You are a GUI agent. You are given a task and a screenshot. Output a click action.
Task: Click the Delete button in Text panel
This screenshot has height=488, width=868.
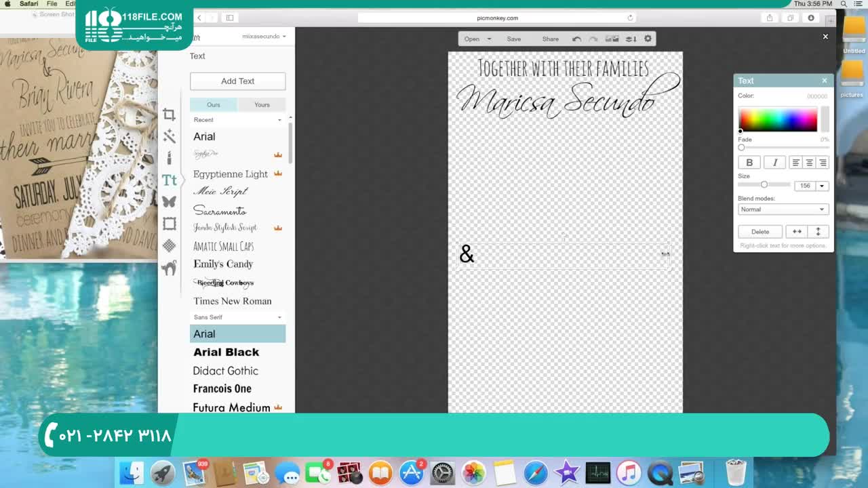point(760,232)
